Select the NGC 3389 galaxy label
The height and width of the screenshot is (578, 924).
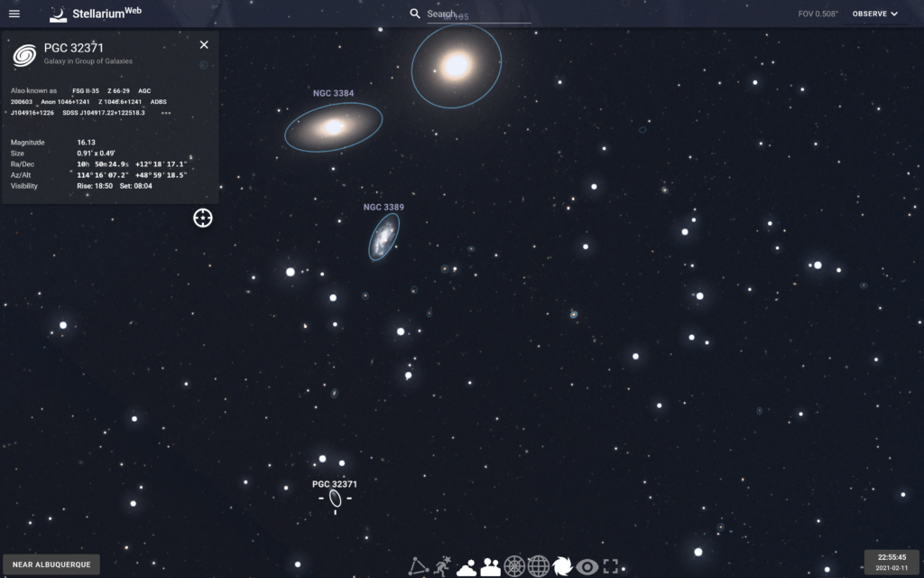point(383,207)
